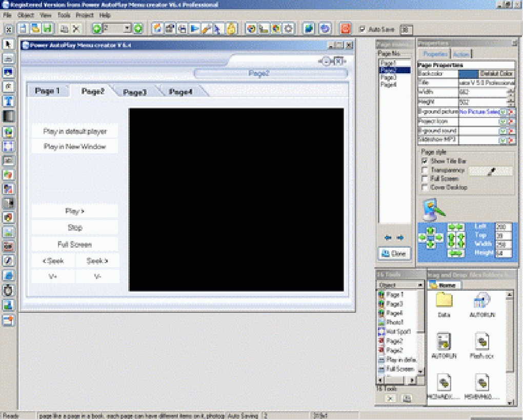Open the Object menu
Viewport: 523px width, 420px height.
(x=26, y=15)
